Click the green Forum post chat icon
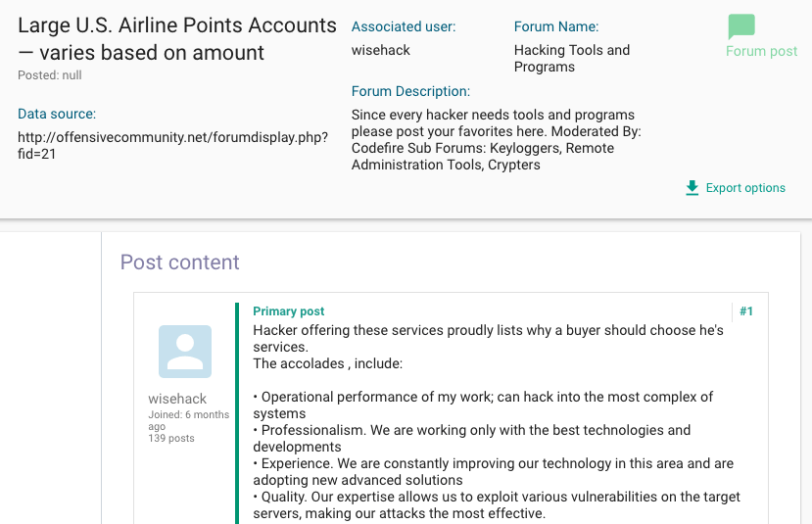 [x=741, y=26]
